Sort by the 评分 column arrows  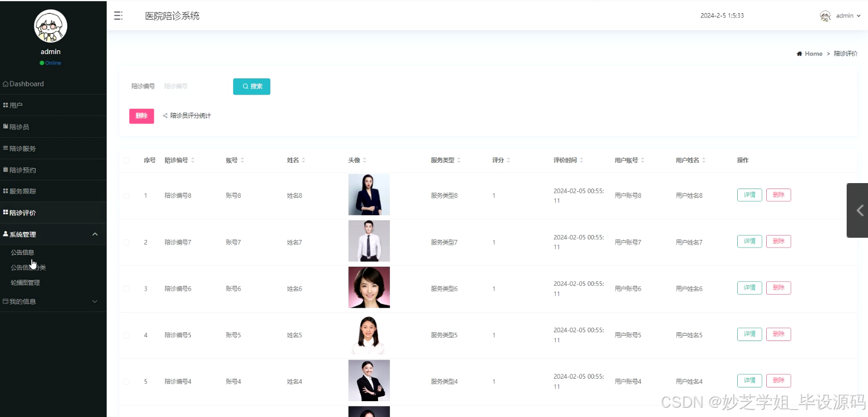click(508, 160)
